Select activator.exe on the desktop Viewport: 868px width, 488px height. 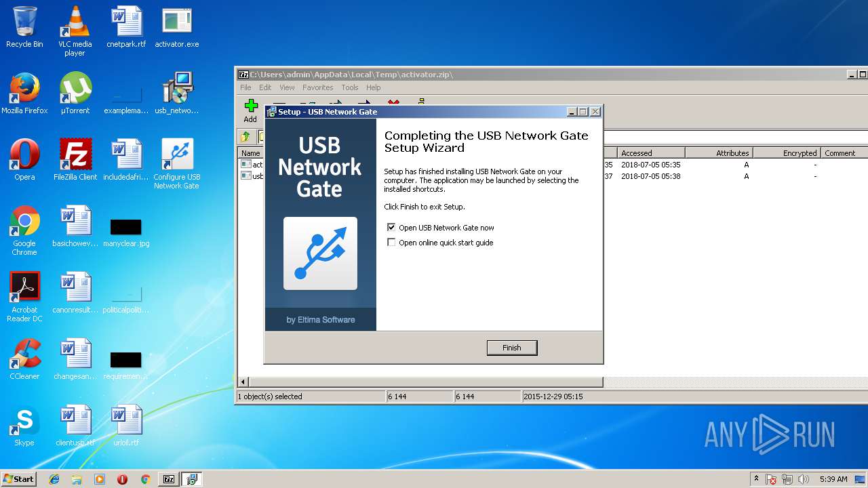pos(177,27)
